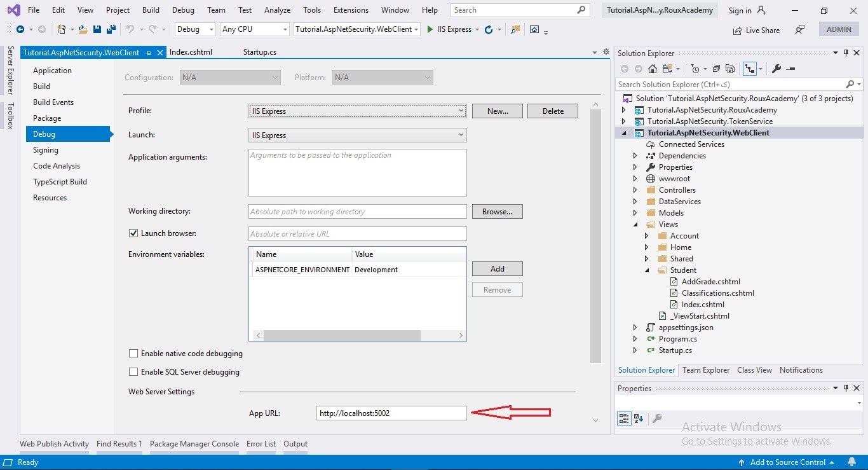Click the Refresh icon next to IIS Express

(x=487, y=29)
